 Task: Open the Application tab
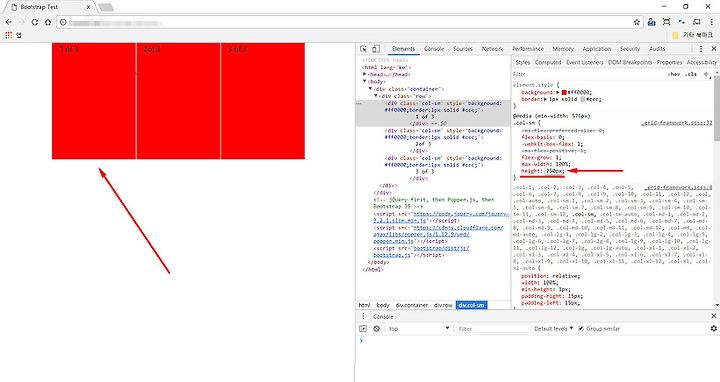pyautogui.click(x=596, y=49)
